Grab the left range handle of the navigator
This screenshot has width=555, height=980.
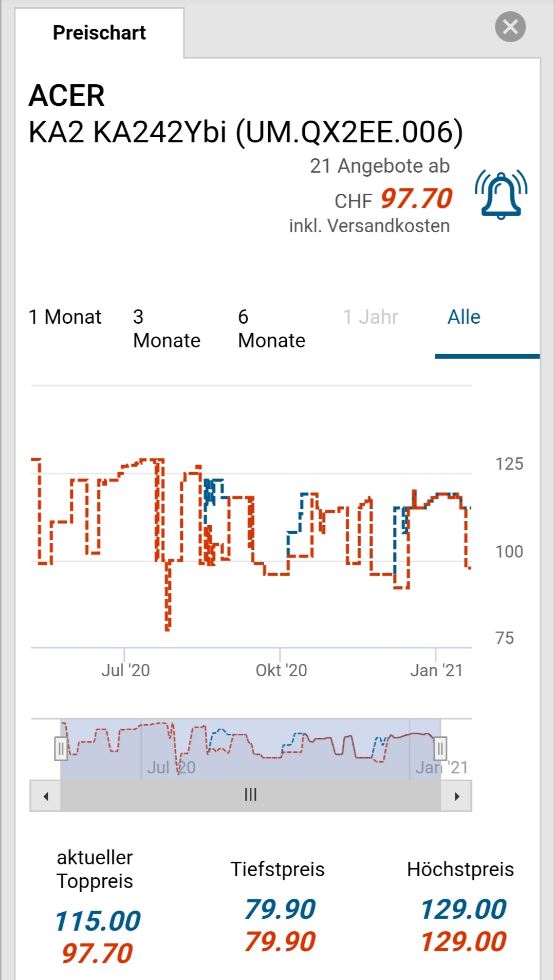[61, 748]
